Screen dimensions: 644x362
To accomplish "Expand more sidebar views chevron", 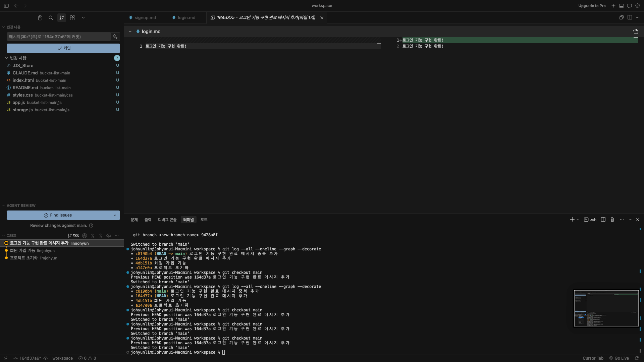I will [x=83, y=18].
